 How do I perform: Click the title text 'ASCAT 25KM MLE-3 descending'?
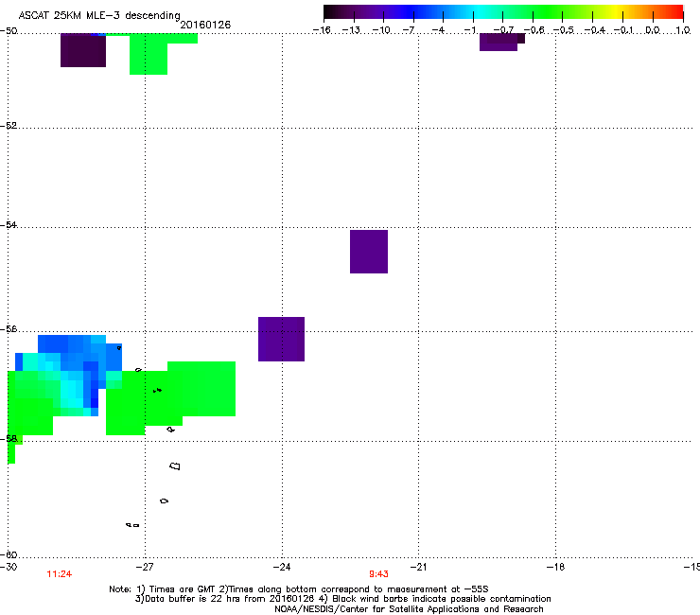99,16
